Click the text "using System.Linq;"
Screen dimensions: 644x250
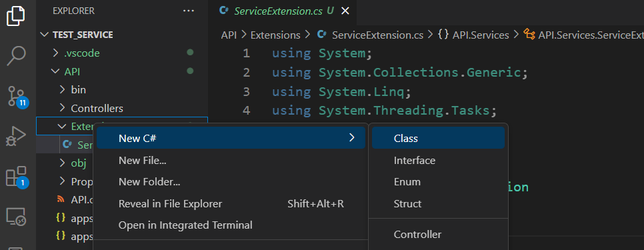tap(341, 91)
